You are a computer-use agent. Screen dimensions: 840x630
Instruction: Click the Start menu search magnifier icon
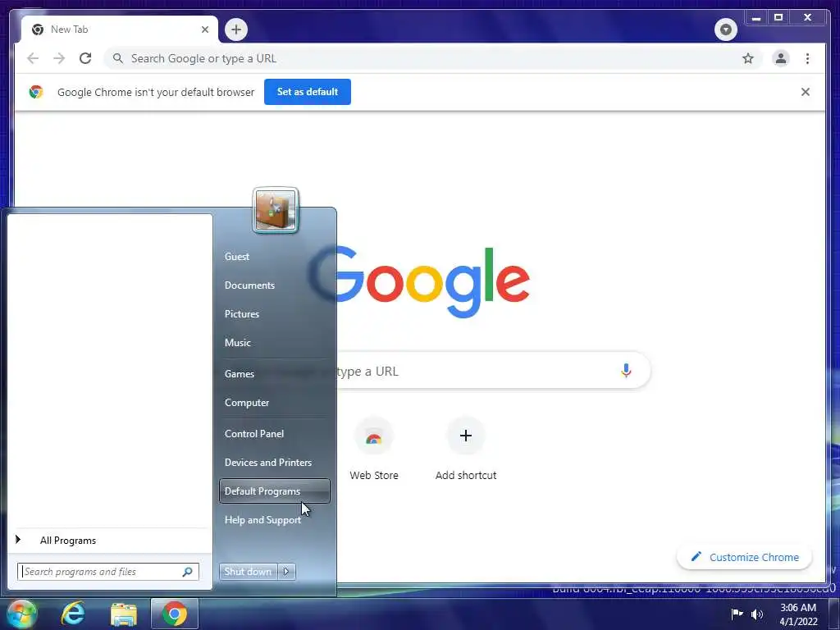tap(188, 572)
